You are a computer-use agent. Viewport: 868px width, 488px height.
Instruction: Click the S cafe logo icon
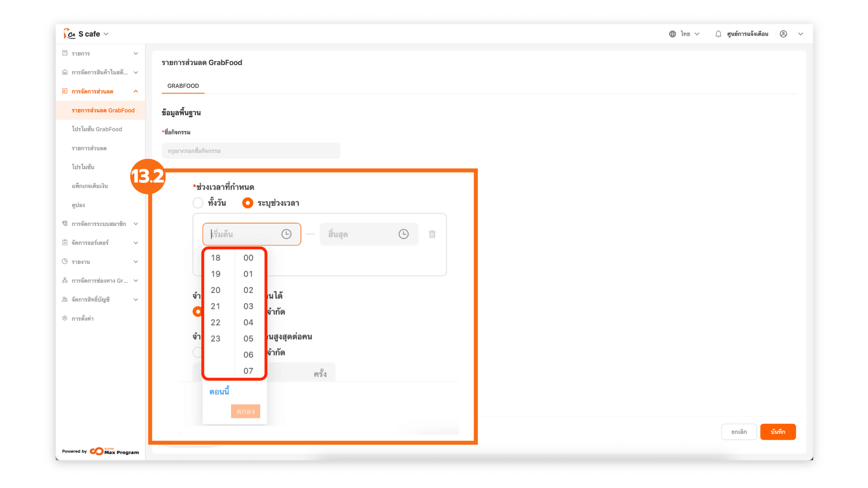69,34
